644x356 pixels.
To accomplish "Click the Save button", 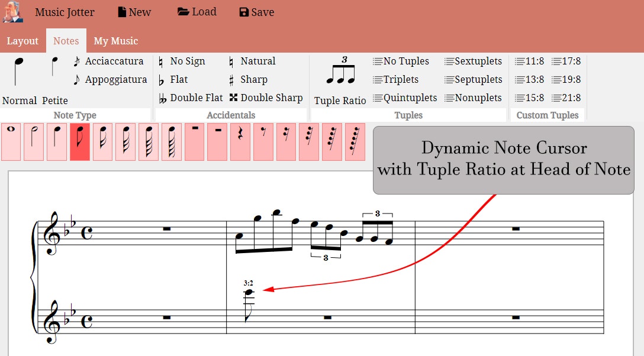I will coord(256,11).
